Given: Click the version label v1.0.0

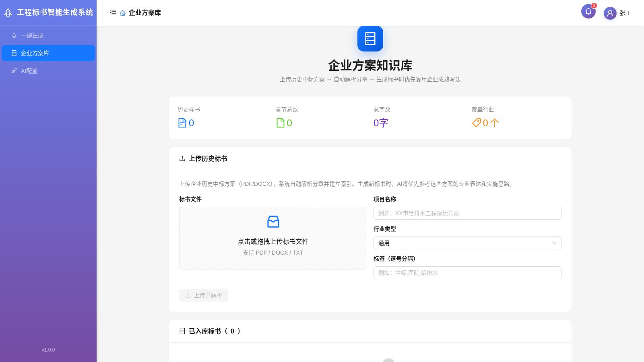Looking at the screenshot, I should [48, 350].
